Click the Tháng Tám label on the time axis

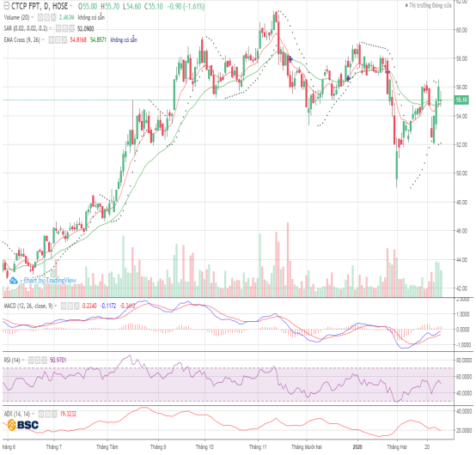point(107,446)
